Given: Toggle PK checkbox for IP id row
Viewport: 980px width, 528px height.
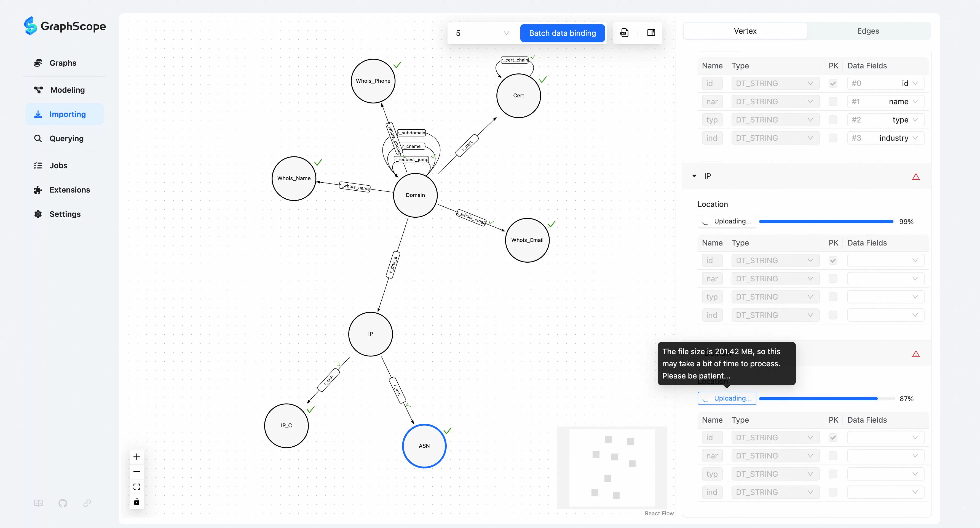Looking at the screenshot, I should coord(833,260).
